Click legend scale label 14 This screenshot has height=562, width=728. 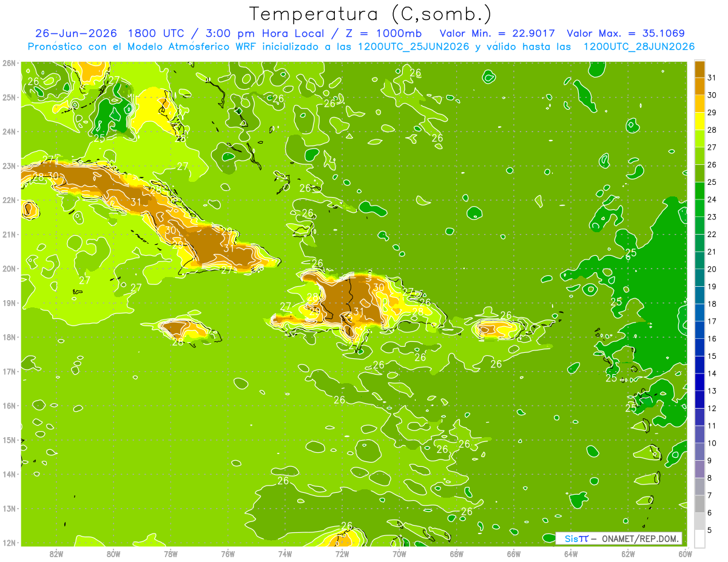[712, 373]
